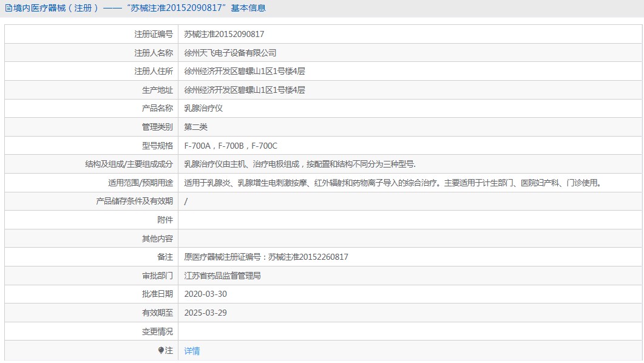
Task: Click the label 批准日期
Action: pos(157,294)
